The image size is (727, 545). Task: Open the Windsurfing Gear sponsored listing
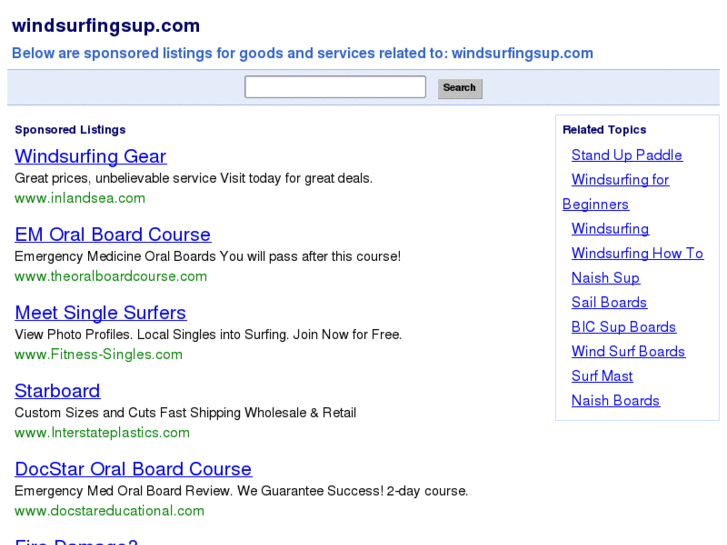tap(90, 156)
